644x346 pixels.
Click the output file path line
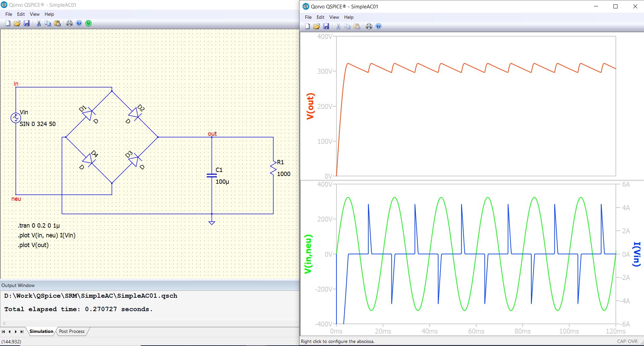91,296
